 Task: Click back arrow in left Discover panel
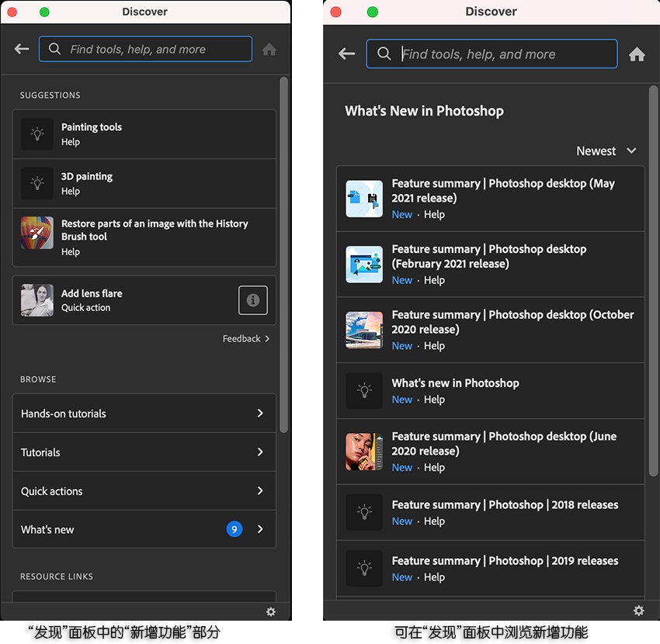coord(22,49)
